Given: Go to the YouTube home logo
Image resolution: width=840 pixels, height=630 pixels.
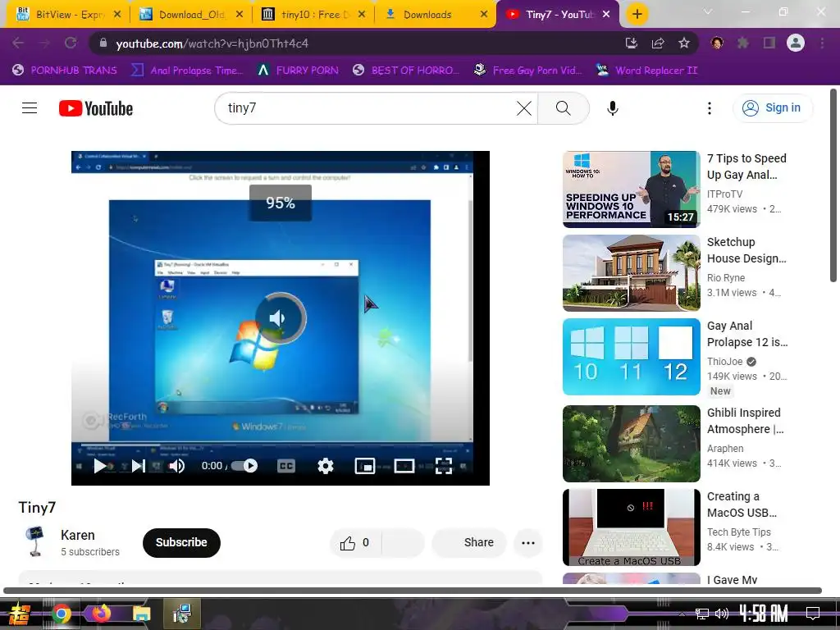Looking at the screenshot, I should pos(96,108).
